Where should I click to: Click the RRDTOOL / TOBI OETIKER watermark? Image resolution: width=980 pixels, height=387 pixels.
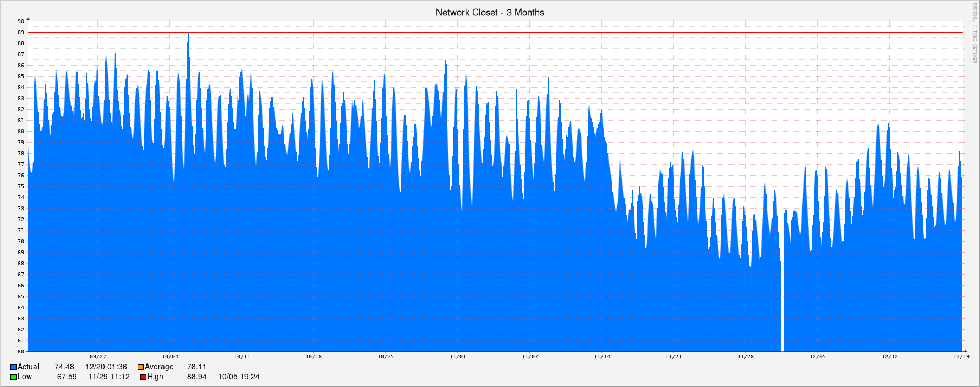pos(973,33)
